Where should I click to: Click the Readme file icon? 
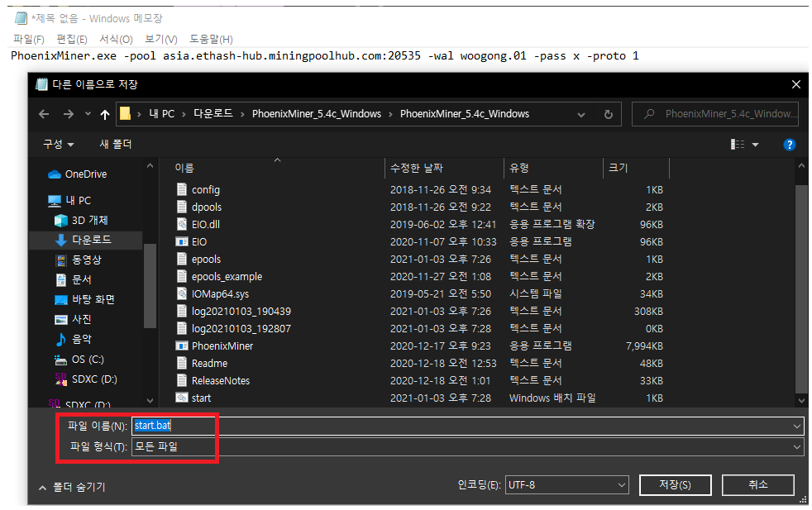(182, 363)
